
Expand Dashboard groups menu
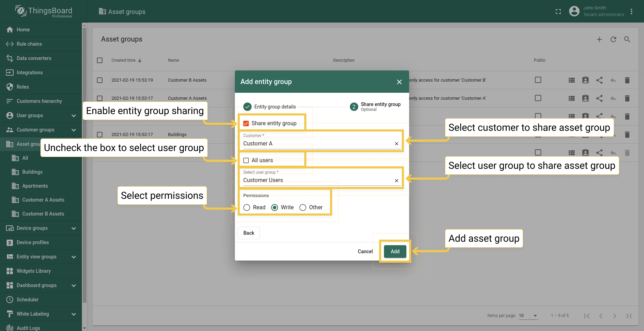pyautogui.click(x=74, y=286)
